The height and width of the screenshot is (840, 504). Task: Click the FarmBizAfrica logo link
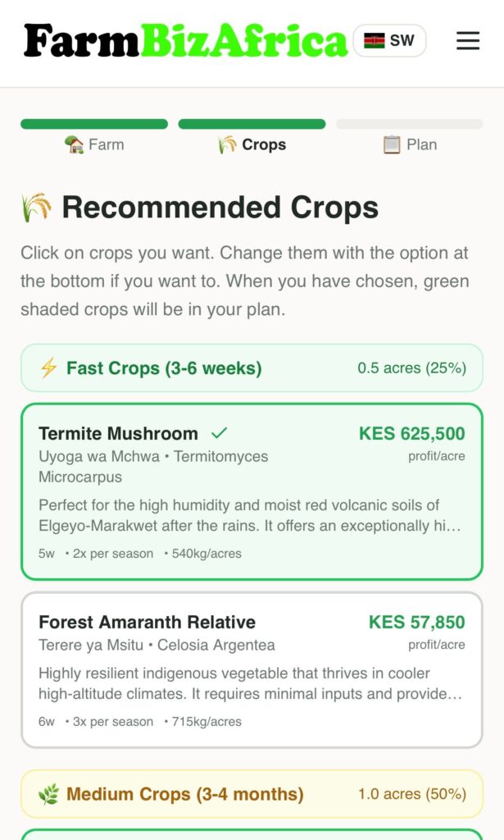pyautogui.click(x=186, y=41)
